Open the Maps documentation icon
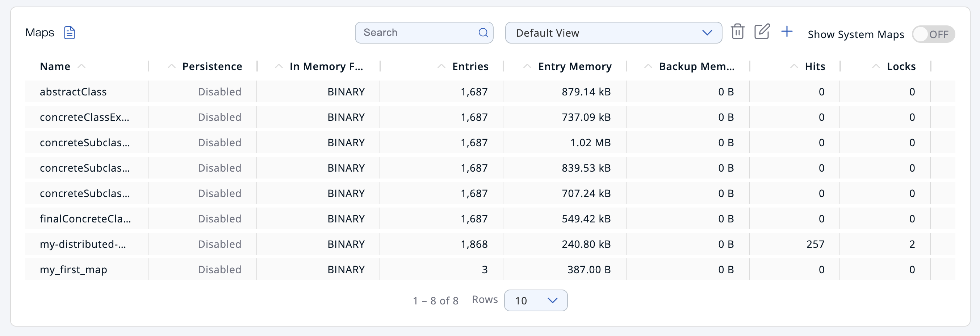Viewport: 980px width, 336px height. click(x=69, y=33)
